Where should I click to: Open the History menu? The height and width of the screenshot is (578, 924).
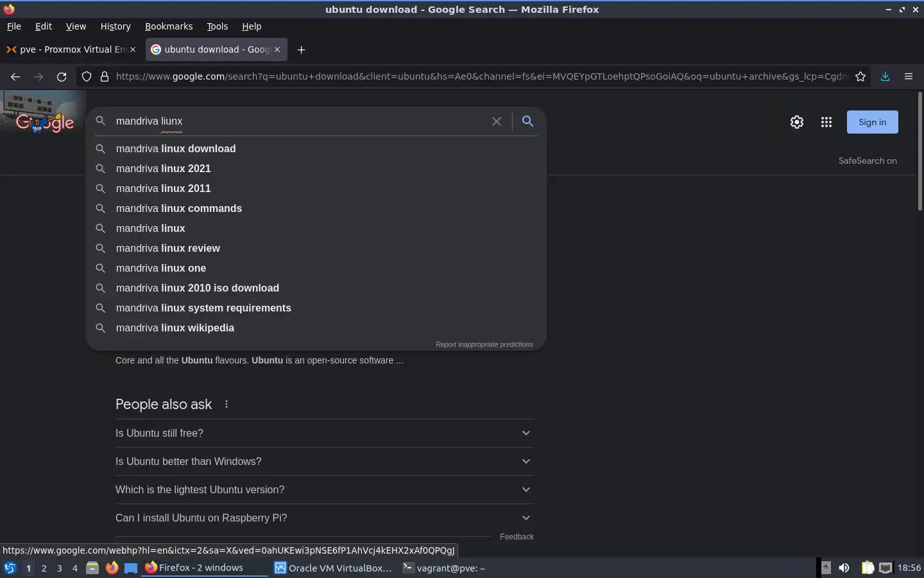pyautogui.click(x=116, y=26)
